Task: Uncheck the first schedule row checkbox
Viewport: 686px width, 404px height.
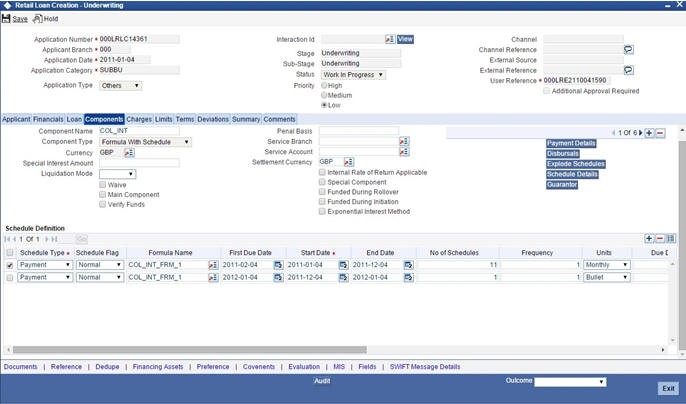Action: point(10,265)
